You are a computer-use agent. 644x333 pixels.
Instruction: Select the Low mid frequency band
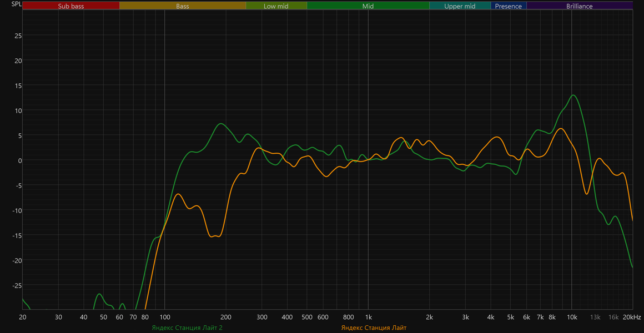pos(276,6)
